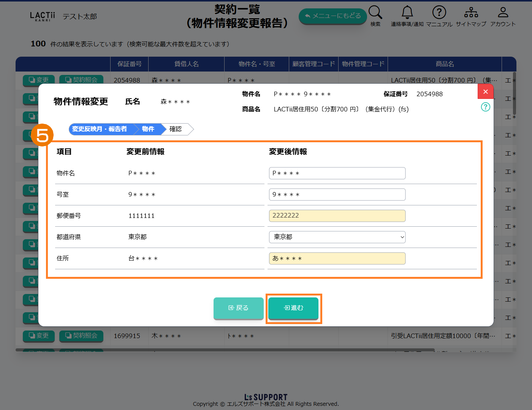
Task: Open notifications bell icon
Action: click(x=407, y=13)
